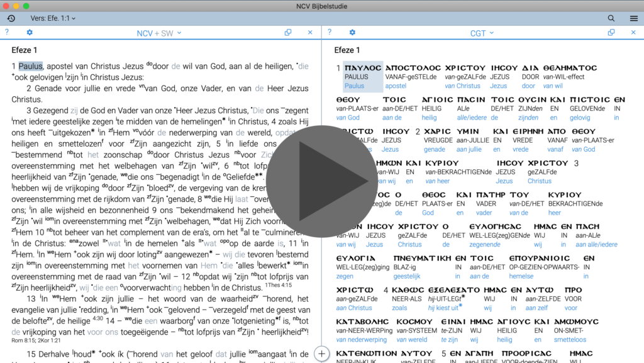Click the help question mark in CGT pane

coord(330,33)
